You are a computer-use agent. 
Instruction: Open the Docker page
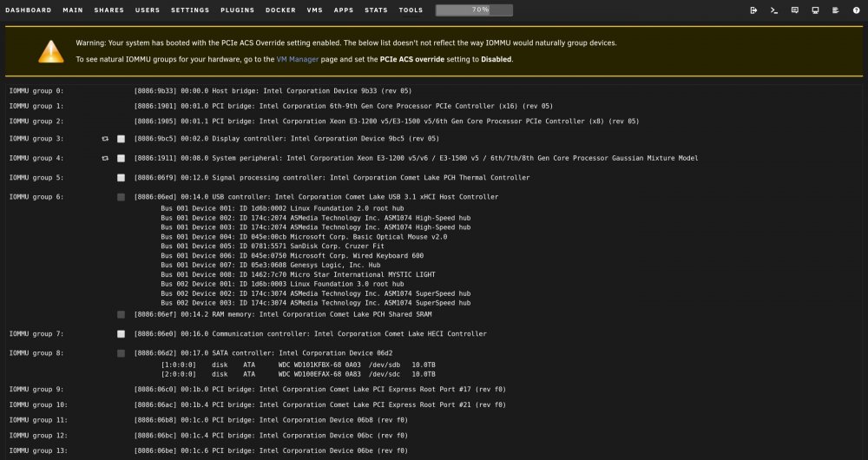(280, 10)
